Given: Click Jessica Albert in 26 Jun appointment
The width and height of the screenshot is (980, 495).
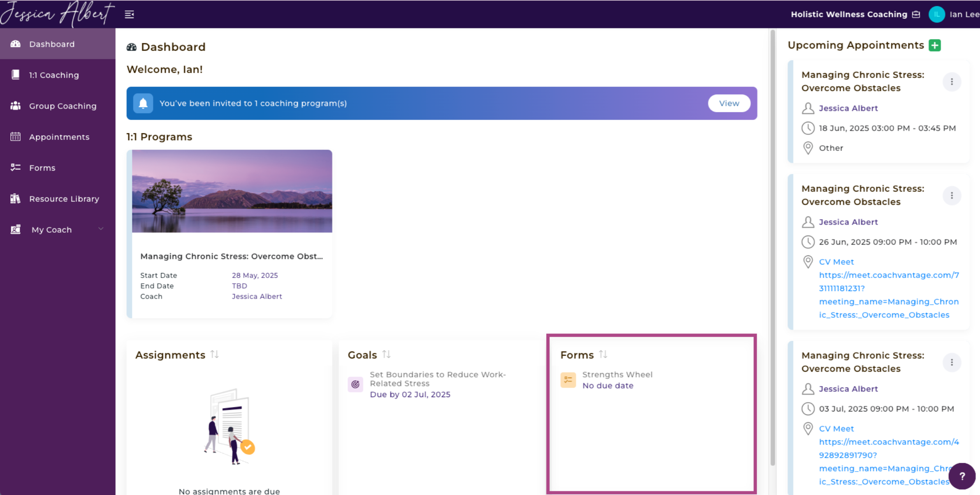Looking at the screenshot, I should tap(848, 222).
